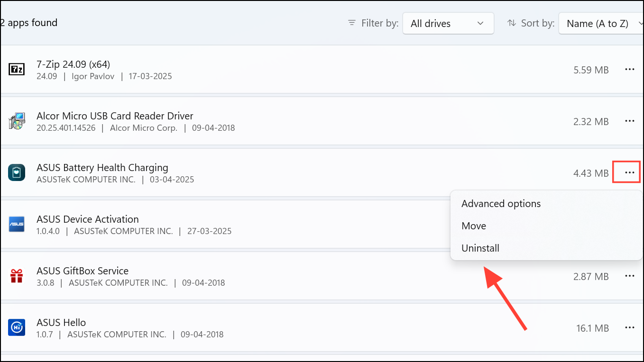This screenshot has width=644, height=362.
Task: Open the Name (A to Z) sort dropdown
Action: (x=601, y=23)
